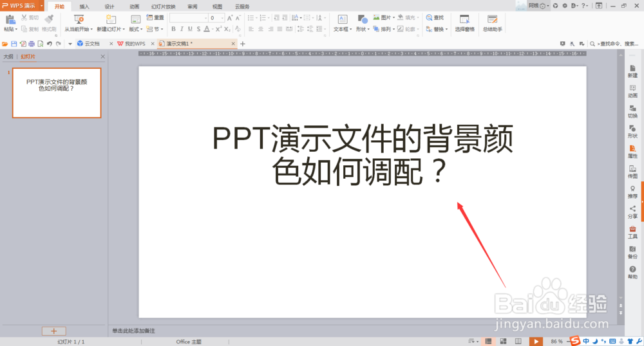Click the Save icon in quick access bar

[x=14, y=44]
